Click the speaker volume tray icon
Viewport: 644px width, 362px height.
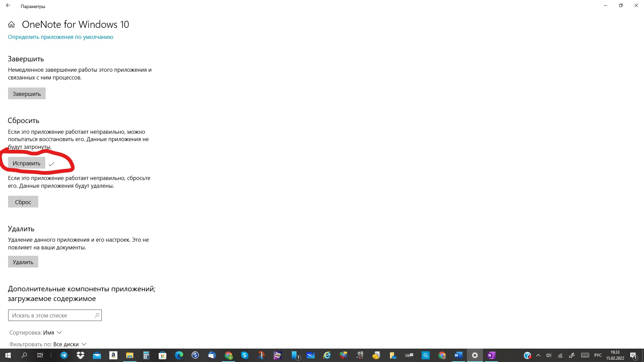[x=549, y=355]
